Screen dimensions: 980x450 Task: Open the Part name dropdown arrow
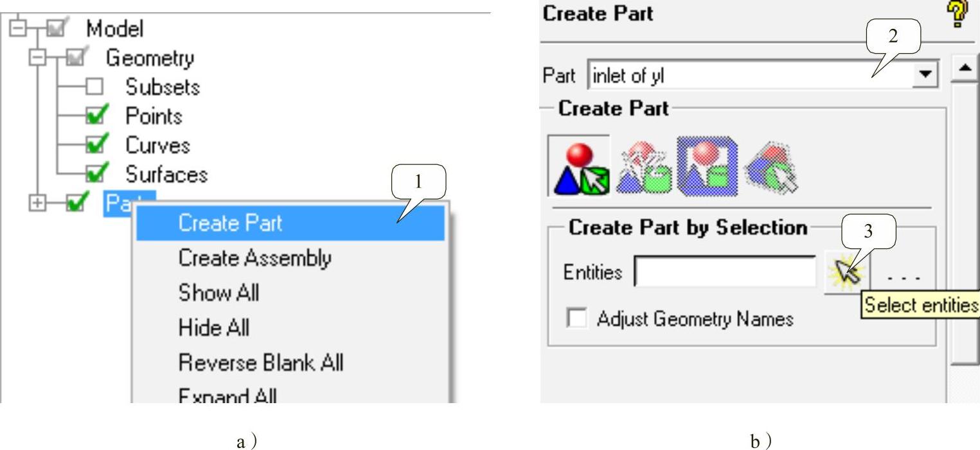(925, 75)
